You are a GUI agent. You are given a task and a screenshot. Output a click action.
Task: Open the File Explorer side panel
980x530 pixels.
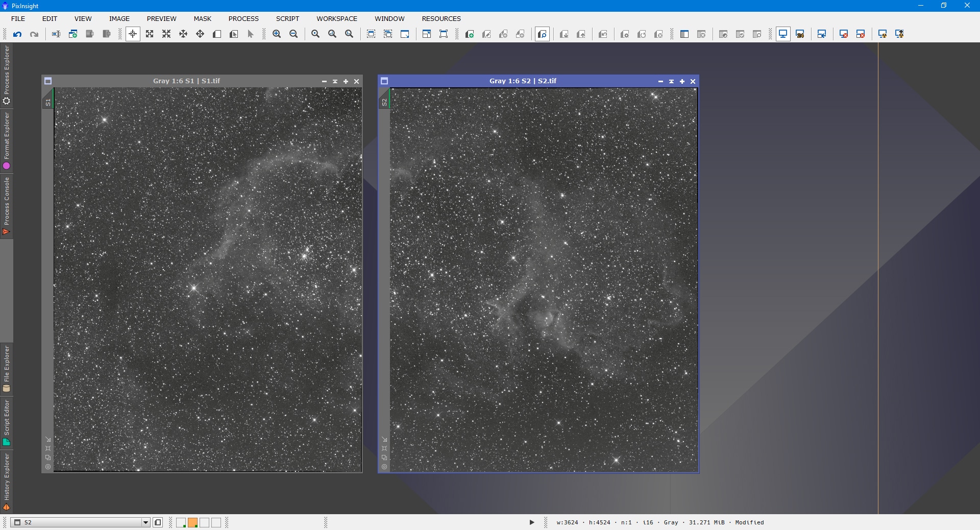6,368
